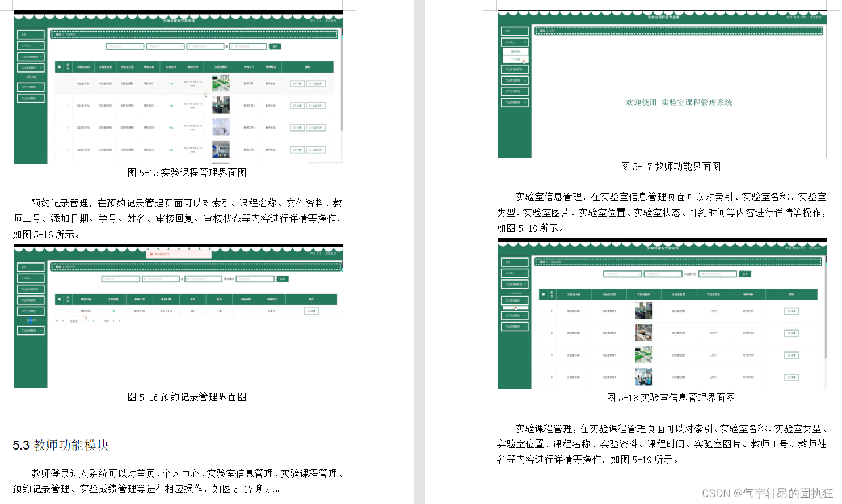Image resolution: width=842 pixels, height=504 pixels.
Task: Expand 预约记录管理 sidebar menu in Figure 5-15
Action: 31,87
